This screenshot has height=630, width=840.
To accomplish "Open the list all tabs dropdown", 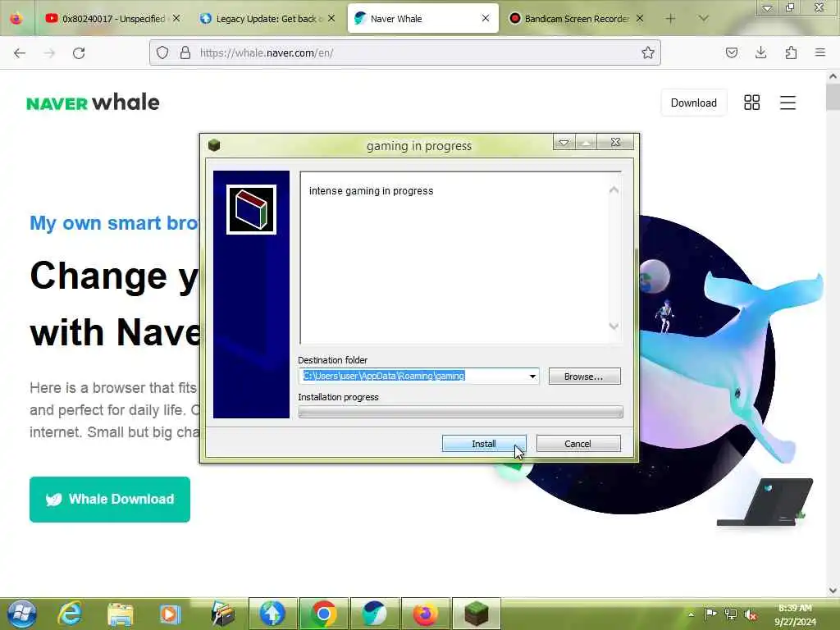I will coord(703,19).
